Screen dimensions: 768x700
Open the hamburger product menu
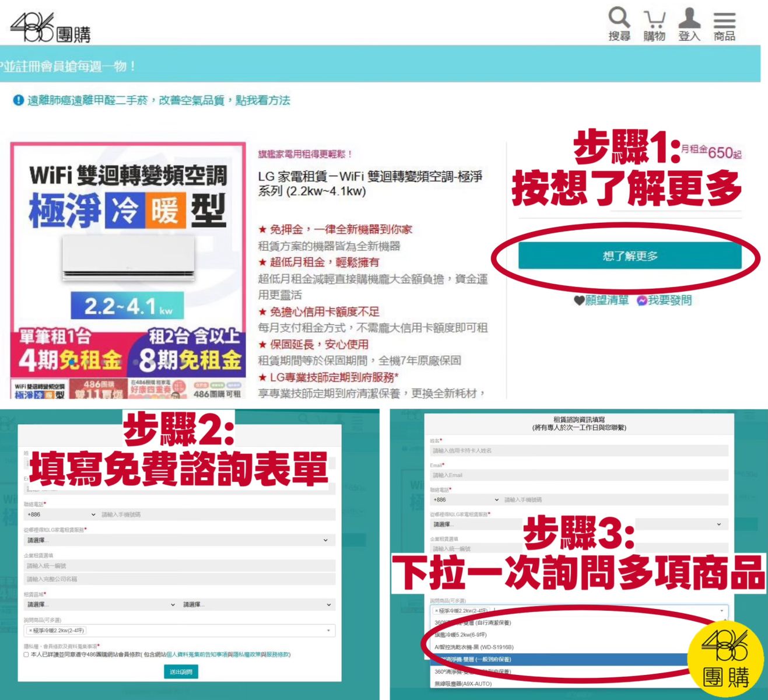[724, 20]
